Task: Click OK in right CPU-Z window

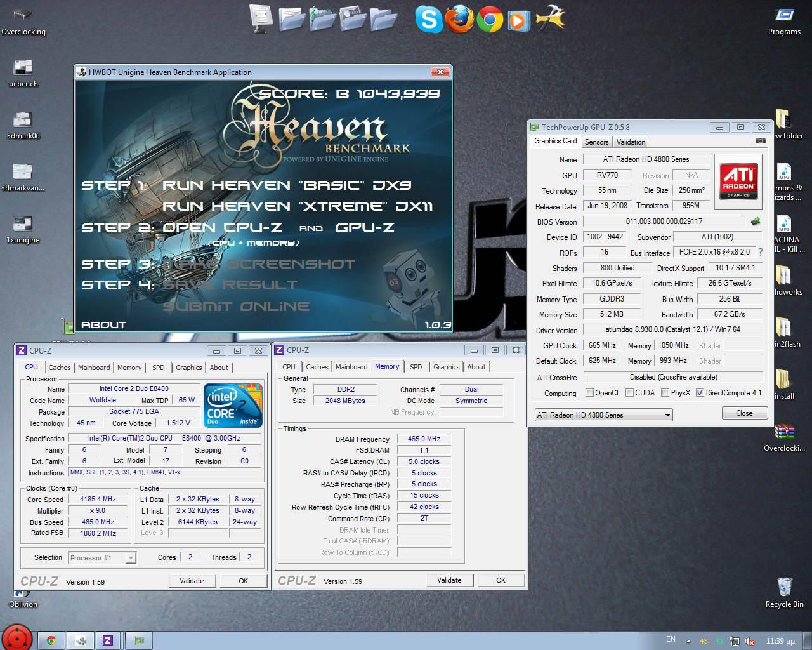Action: [x=501, y=580]
